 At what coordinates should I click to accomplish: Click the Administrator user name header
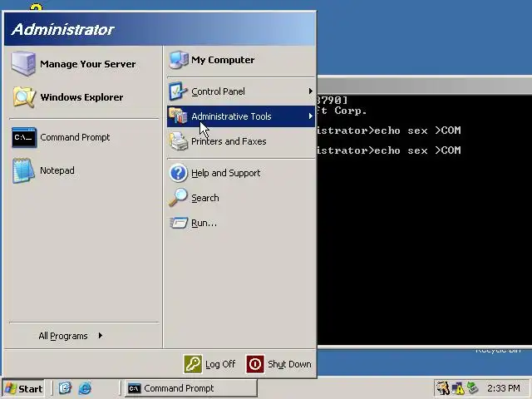coord(63,29)
